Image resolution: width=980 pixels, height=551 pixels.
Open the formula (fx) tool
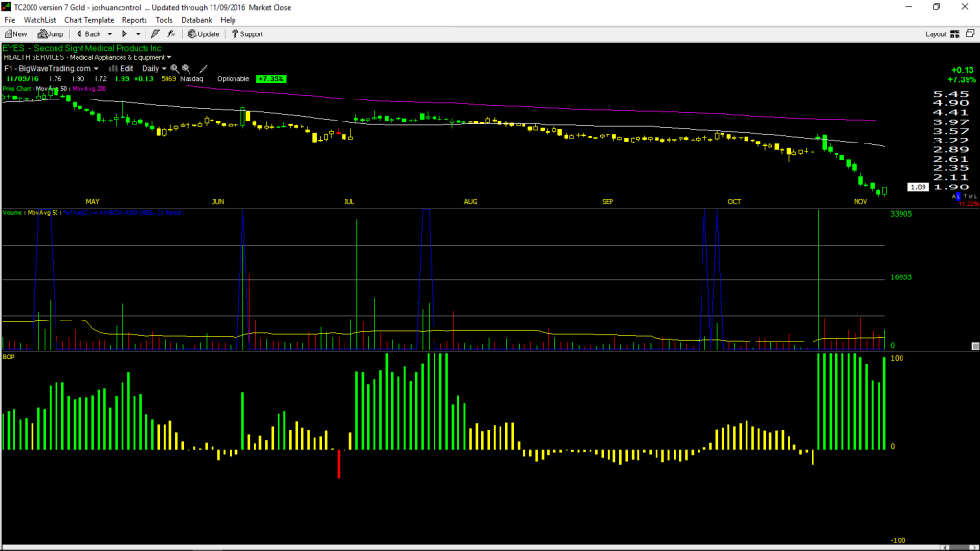tap(171, 34)
